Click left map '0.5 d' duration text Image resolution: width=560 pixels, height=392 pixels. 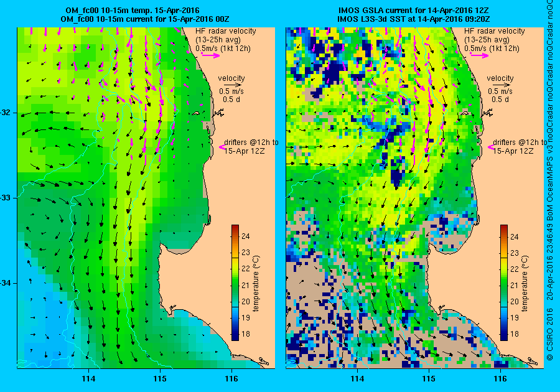click(231, 100)
